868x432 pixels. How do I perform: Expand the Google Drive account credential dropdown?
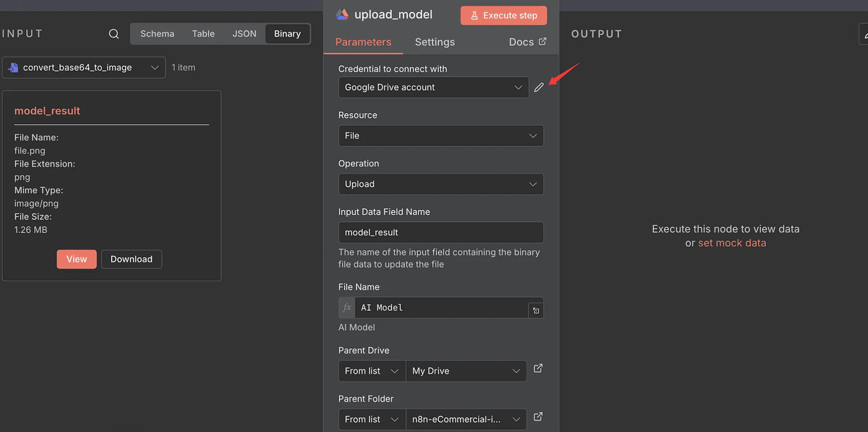point(433,88)
